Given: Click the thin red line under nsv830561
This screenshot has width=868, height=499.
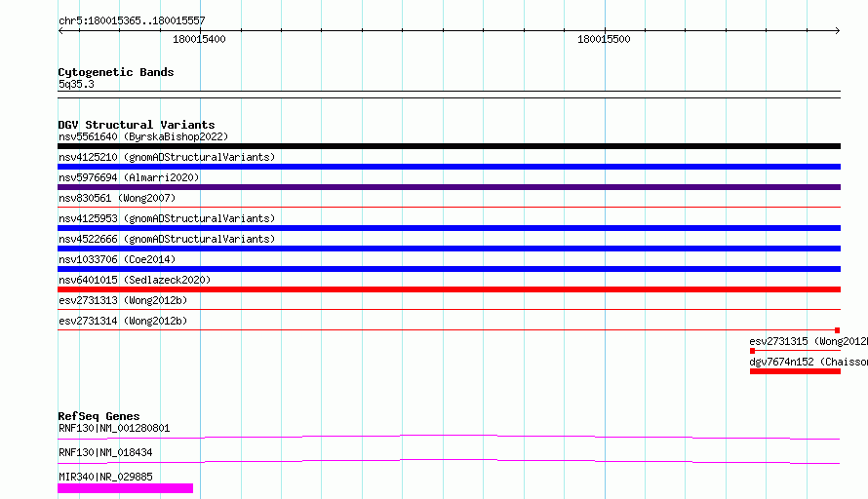Looking at the screenshot, I should (449, 208).
